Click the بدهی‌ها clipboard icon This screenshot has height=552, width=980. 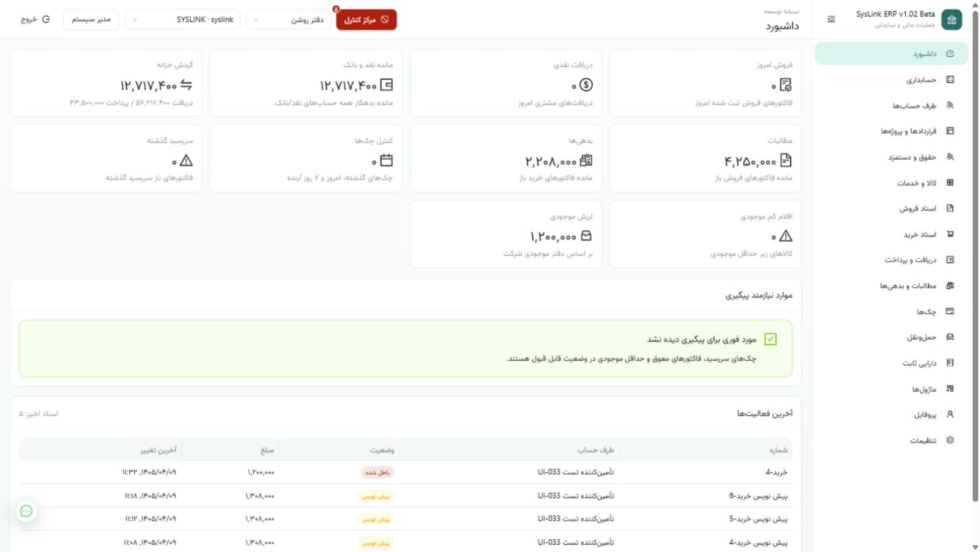[x=586, y=160]
